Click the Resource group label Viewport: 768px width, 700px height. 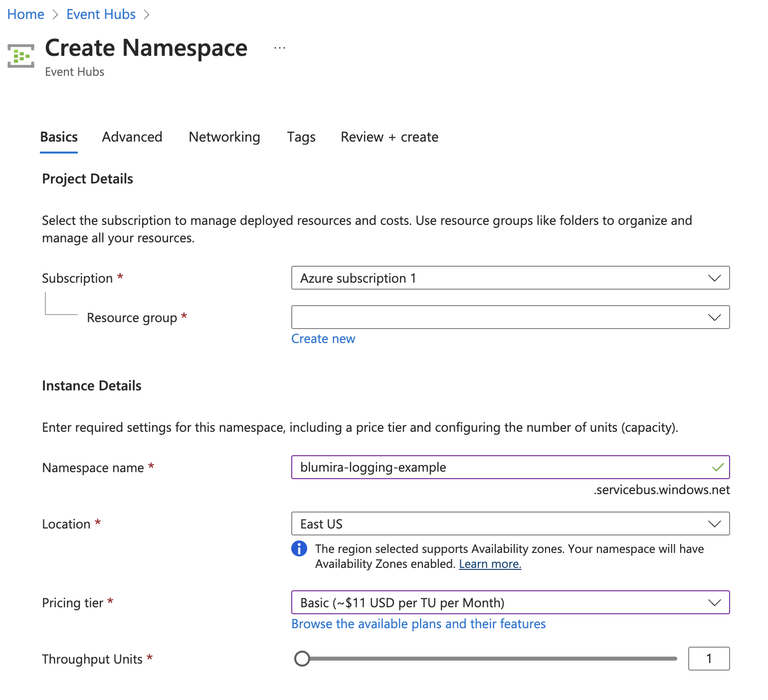[132, 318]
